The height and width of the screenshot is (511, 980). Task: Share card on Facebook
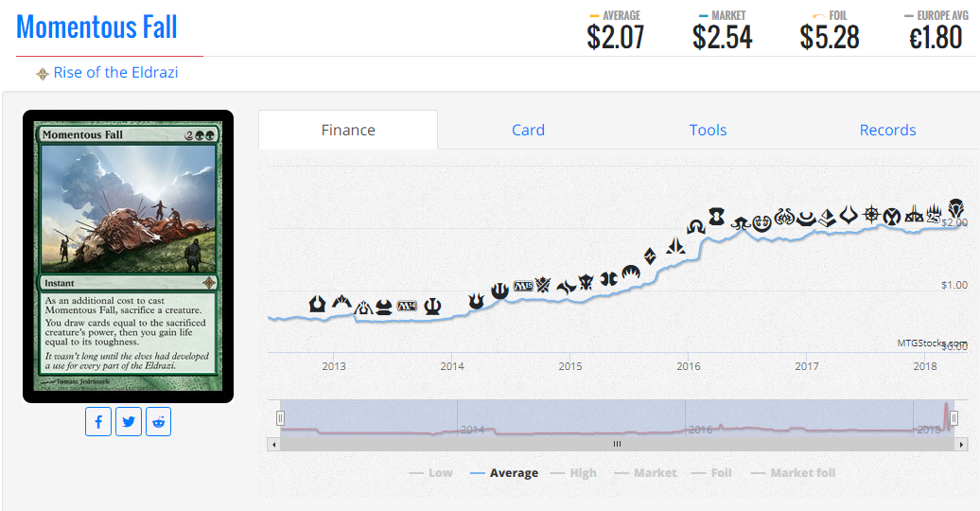click(98, 421)
